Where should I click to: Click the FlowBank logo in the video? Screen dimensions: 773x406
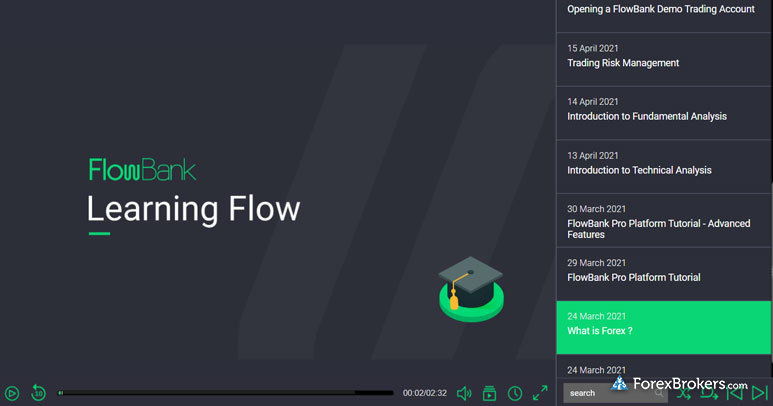point(142,169)
